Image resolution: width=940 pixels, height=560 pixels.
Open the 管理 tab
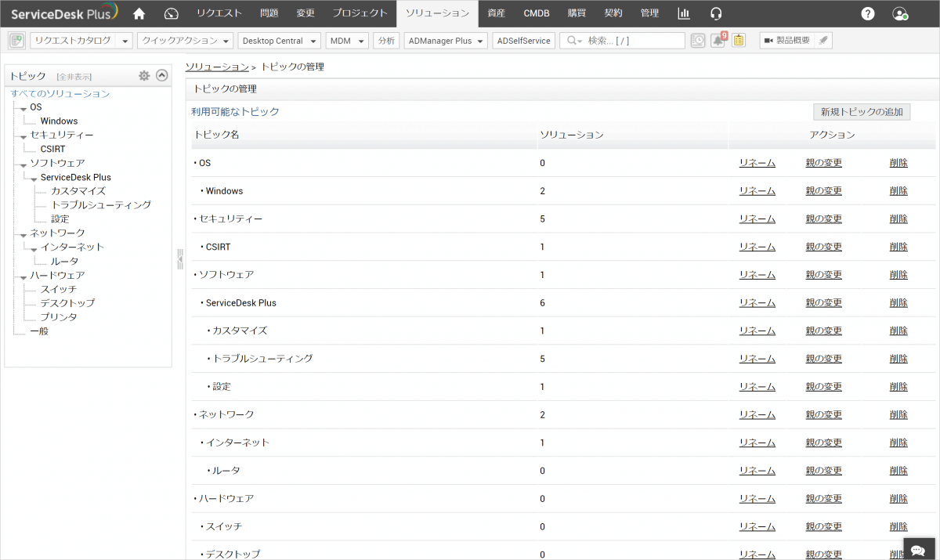point(649,13)
